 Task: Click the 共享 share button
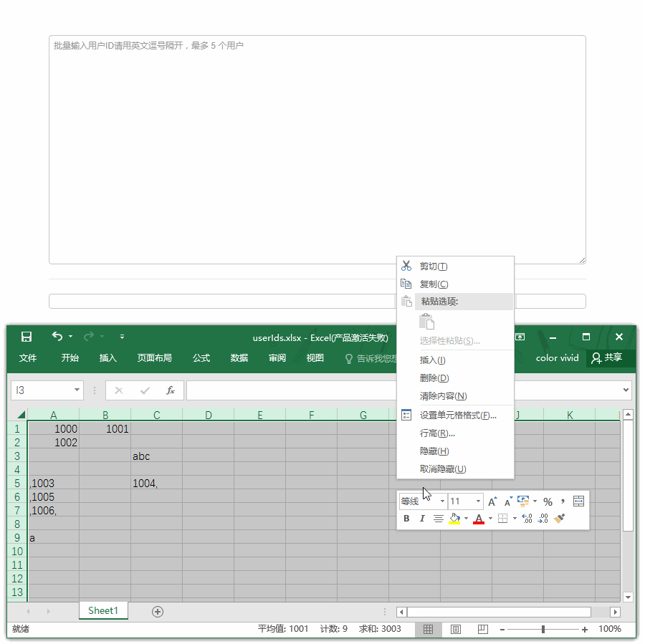point(607,357)
